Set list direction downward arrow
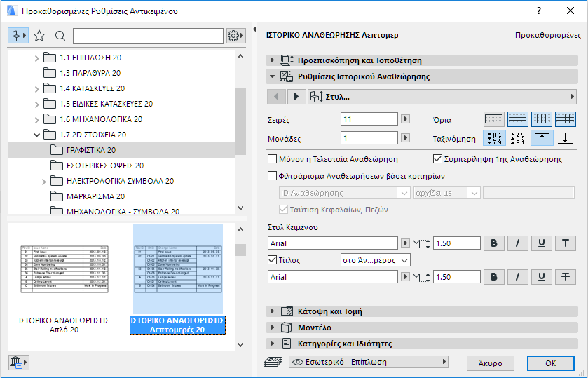The height and width of the screenshot is (378, 588). point(565,138)
